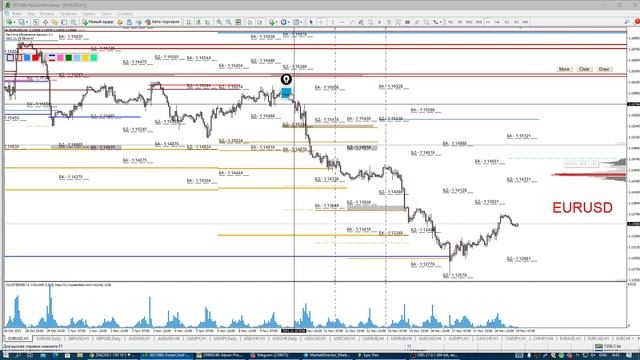Pick the dark green color swatch
Screen dimensions: 640x360
69,58
